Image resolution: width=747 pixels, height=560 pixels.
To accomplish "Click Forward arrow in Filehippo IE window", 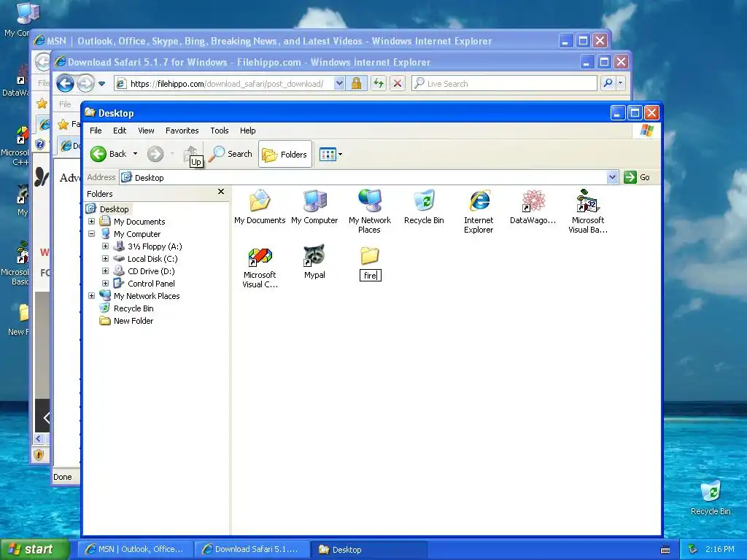I will [x=86, y=84].
